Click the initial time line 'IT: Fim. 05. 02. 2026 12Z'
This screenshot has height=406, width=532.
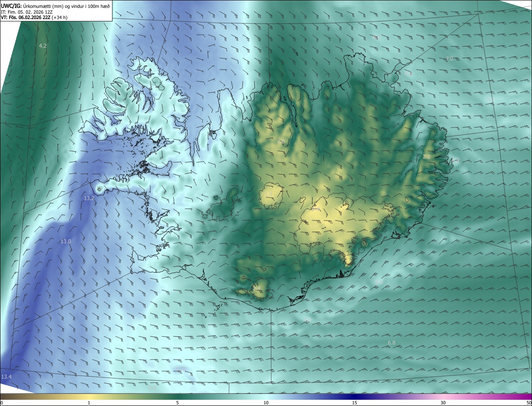tap(27, 12)
